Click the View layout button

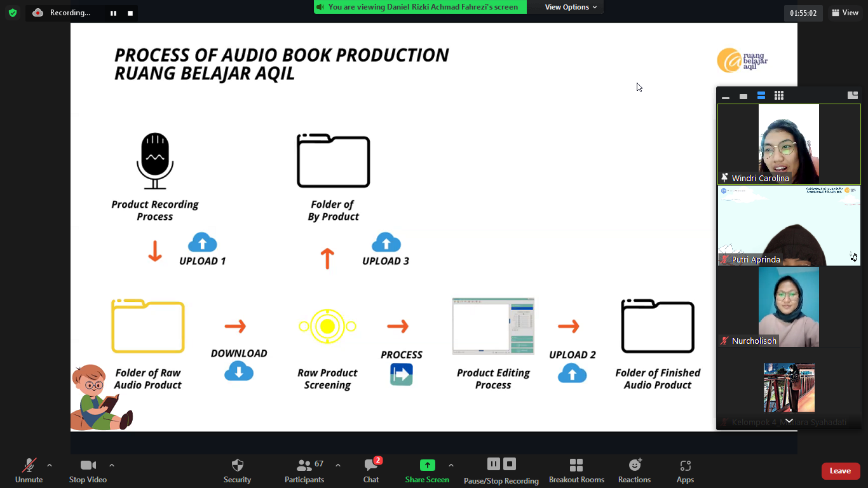tap(845, 13)
